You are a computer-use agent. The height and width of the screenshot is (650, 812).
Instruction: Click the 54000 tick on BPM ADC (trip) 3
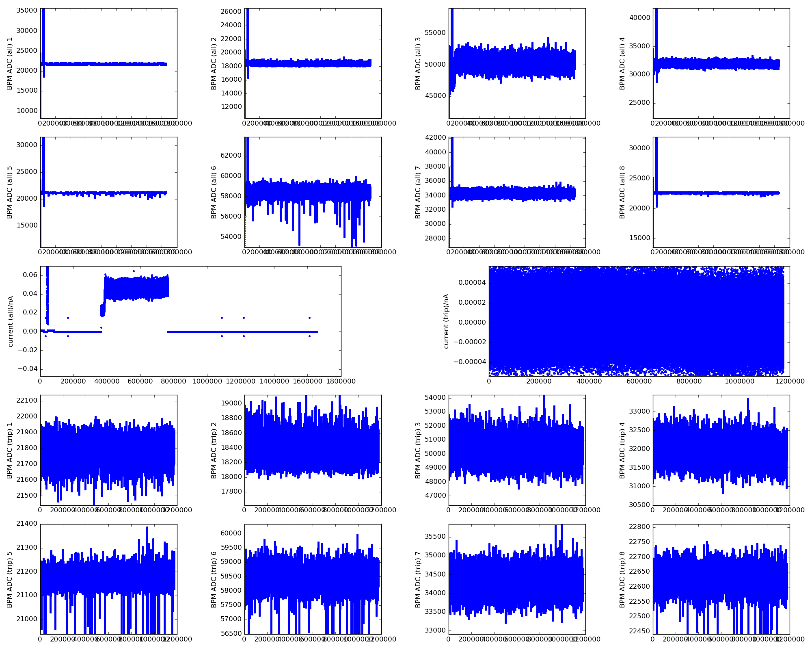point(435,398)
